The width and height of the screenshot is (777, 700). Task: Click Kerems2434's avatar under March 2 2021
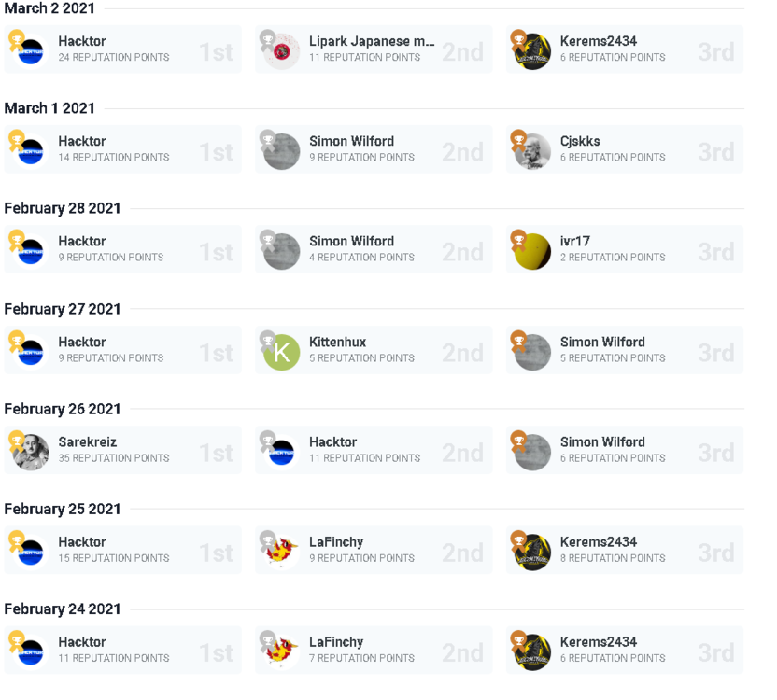coord(532,51)
